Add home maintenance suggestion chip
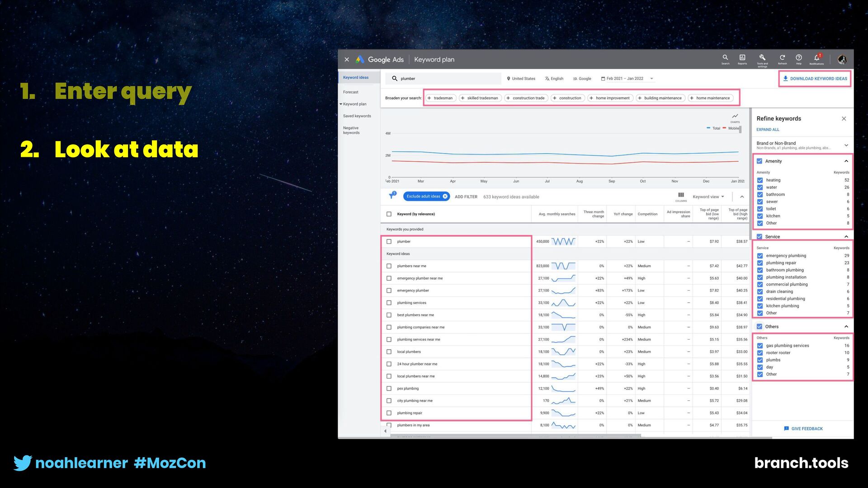868x488 pixels. (x=710, y=98)
